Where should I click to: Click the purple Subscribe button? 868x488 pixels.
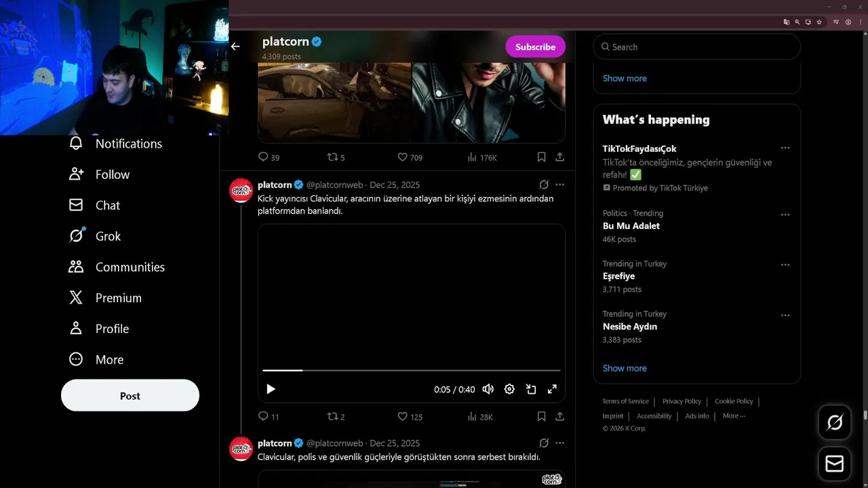(535, 47)
